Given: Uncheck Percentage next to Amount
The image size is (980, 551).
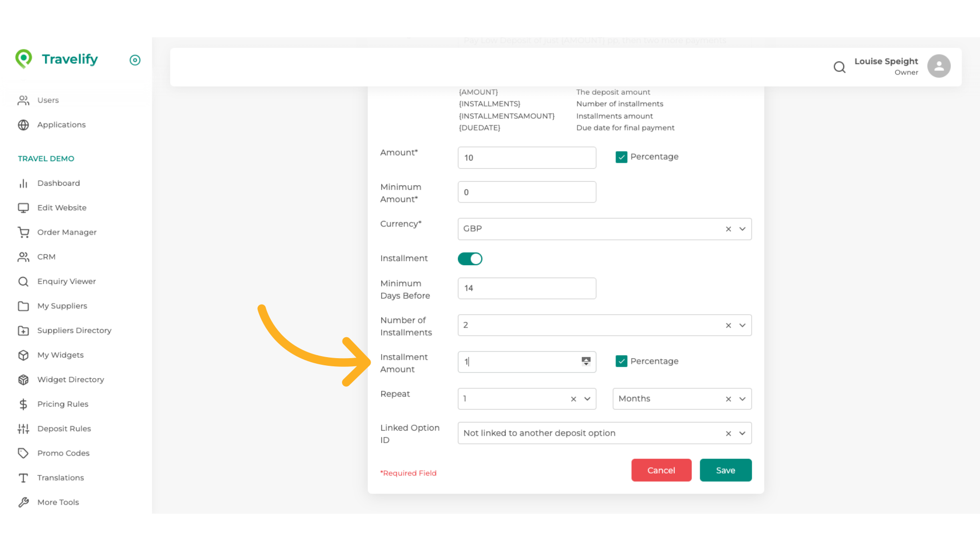Looking at the screenshot, I should click(x=621, y=157).
